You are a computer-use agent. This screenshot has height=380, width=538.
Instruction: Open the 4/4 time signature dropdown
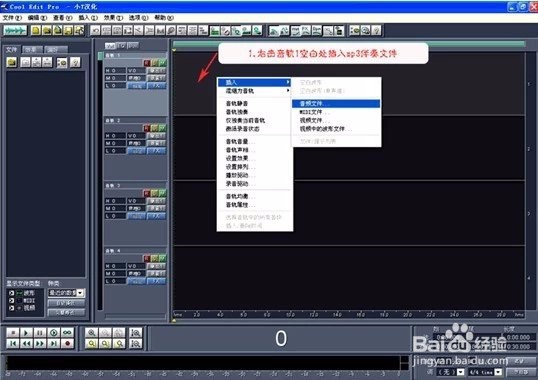point(486,372)
